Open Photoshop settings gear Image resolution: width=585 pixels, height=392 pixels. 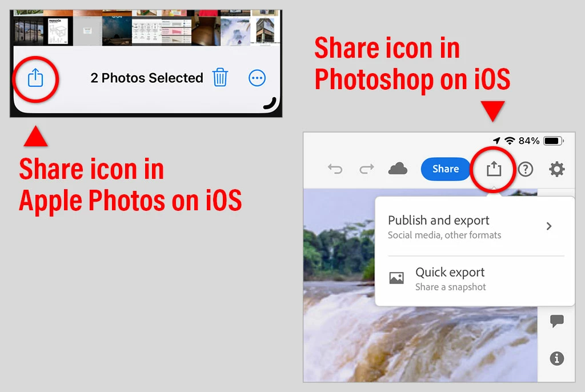click(x=556, y=169)
